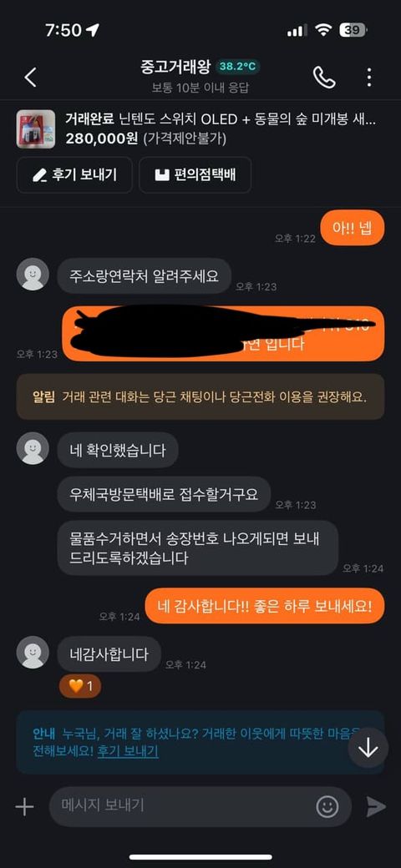Open 중고거래왕 user profile from header

pyautogui.click(x=175, y=67)
